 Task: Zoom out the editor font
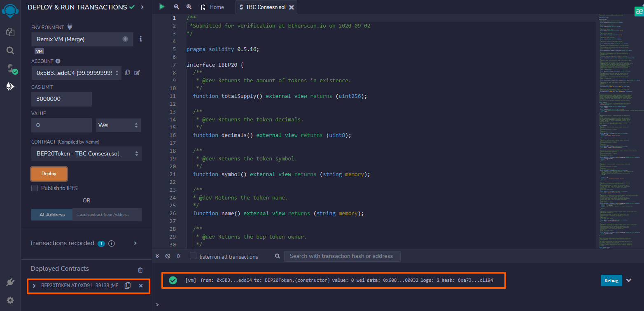(x=177, y=7)
